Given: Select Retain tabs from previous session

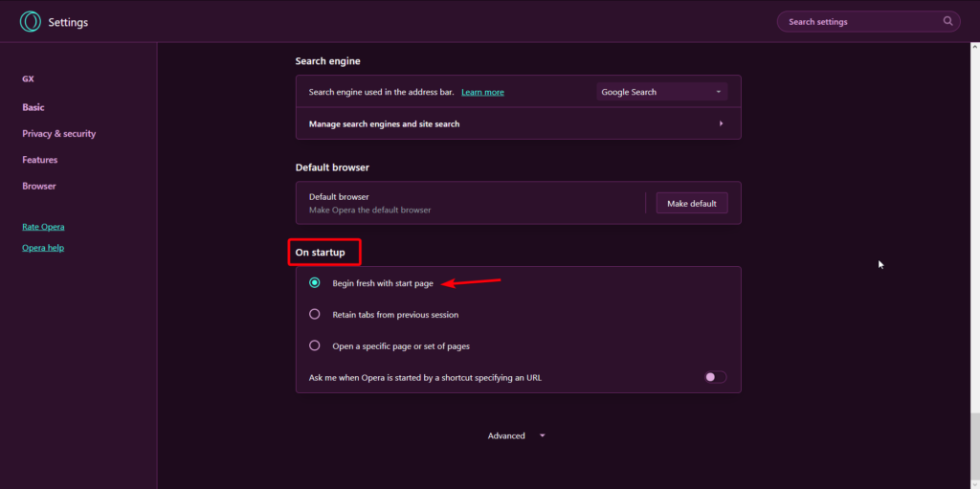Looking at the screenshot, I should (x=314, y=315).
